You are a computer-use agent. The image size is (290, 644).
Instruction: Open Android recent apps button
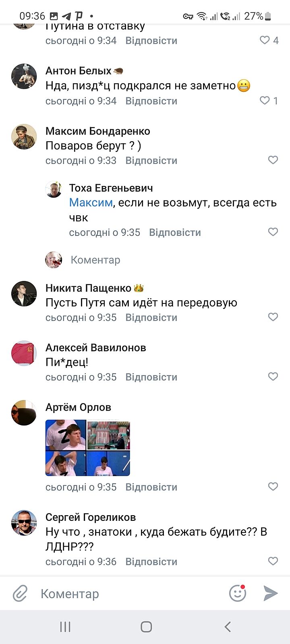[65, 626]
